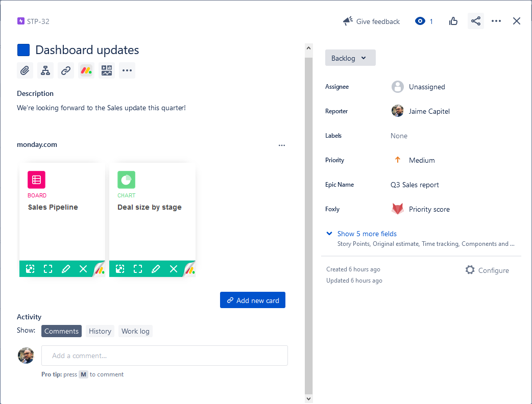Click the thumbs-up vote icon

[453, 21]
